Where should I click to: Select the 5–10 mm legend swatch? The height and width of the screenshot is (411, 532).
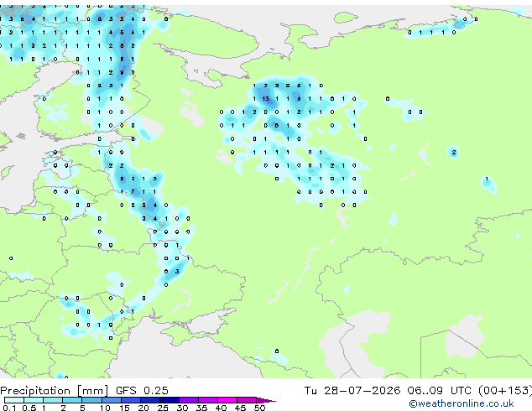tap(91, 400)
